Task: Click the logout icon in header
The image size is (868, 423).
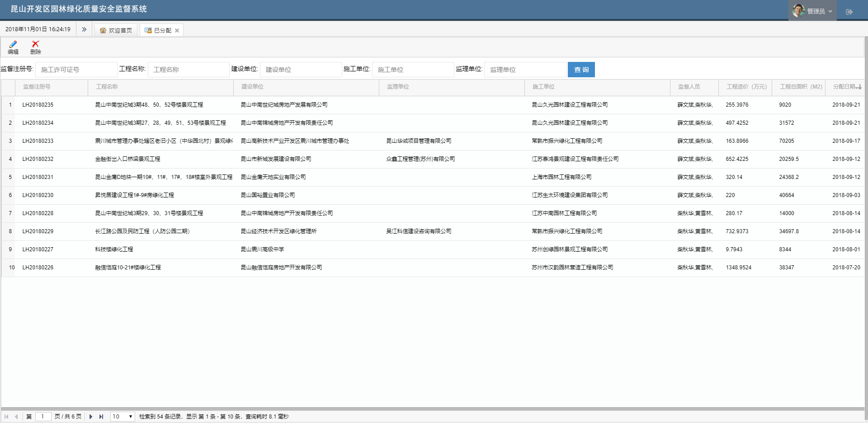Action: (x=849, y=12)
